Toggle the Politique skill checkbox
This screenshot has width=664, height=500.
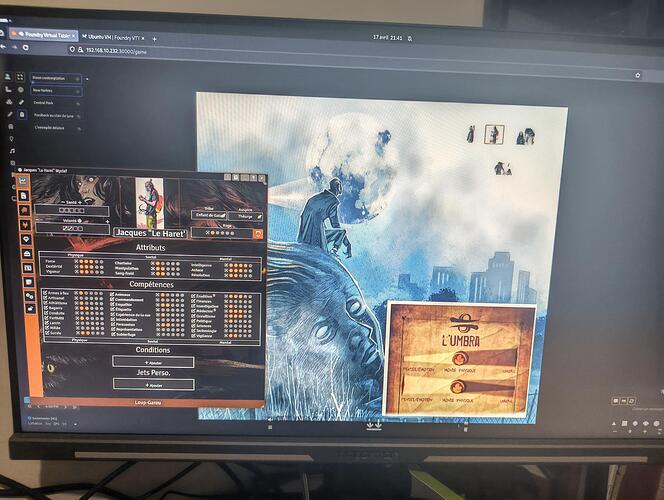(x=193, y=321)
